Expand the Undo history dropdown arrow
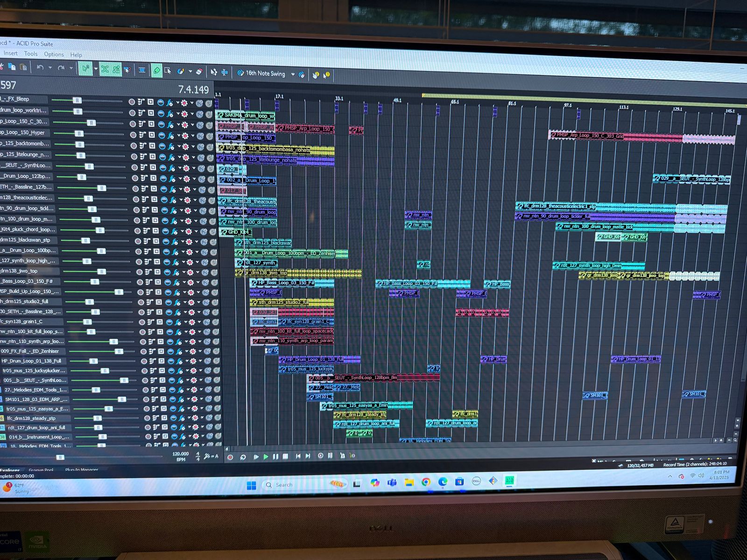The image size is (747, 560). [x=50, y=68]
